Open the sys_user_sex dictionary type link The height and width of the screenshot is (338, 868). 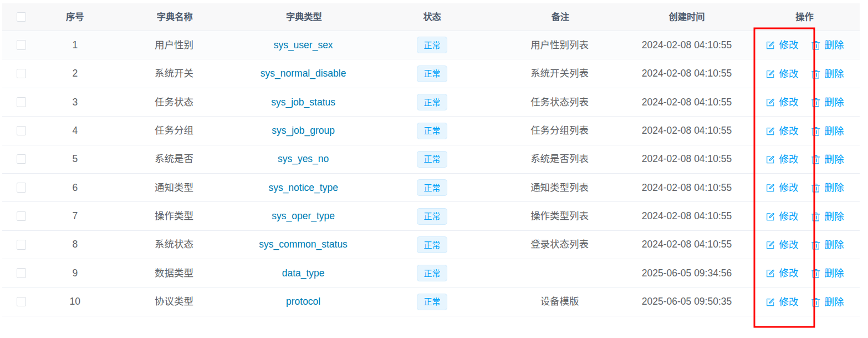pos(303,45)
